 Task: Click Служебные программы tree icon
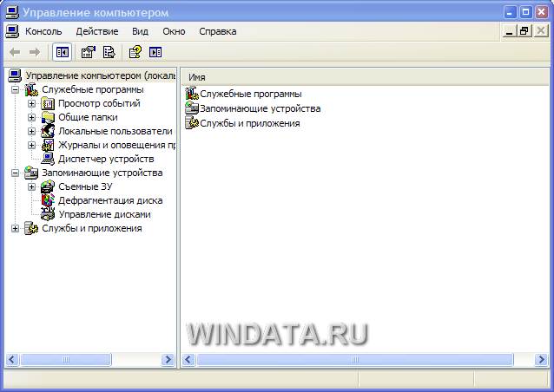point(31,89)
